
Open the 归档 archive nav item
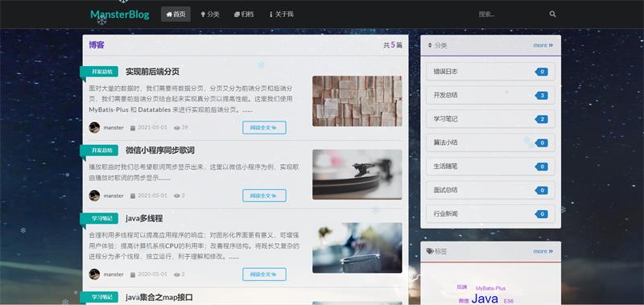point(244,14)
